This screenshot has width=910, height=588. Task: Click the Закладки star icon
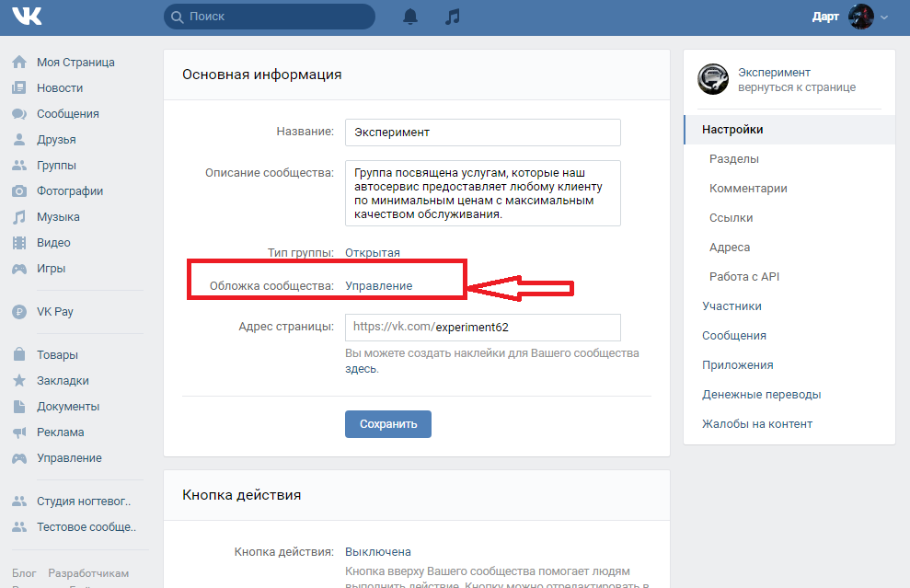[18, 381]
